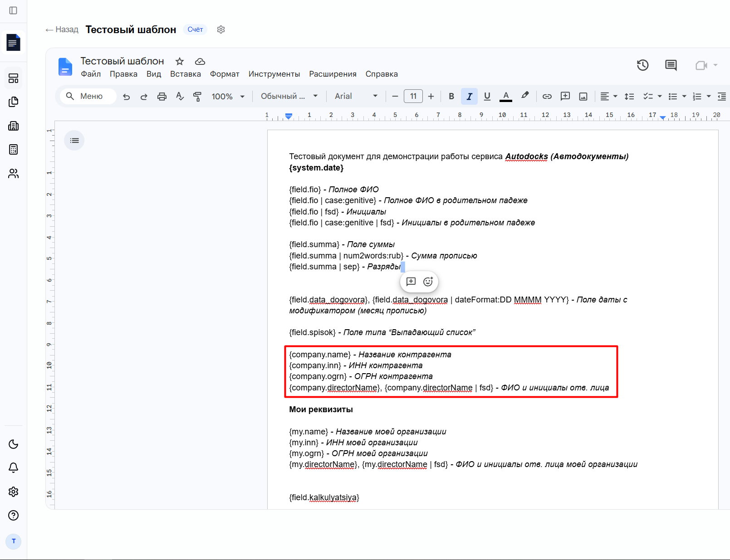Open the users icon in the sidebar
This screenshot has height=560, width=730.
point(13,173)
